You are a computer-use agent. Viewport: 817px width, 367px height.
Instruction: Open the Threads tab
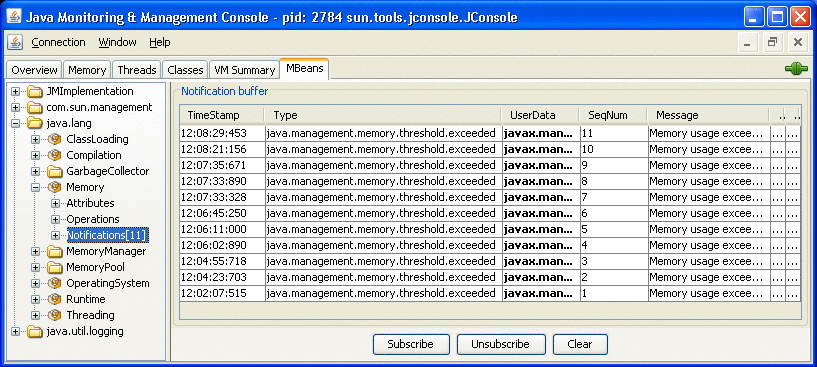tap(137, 70)
